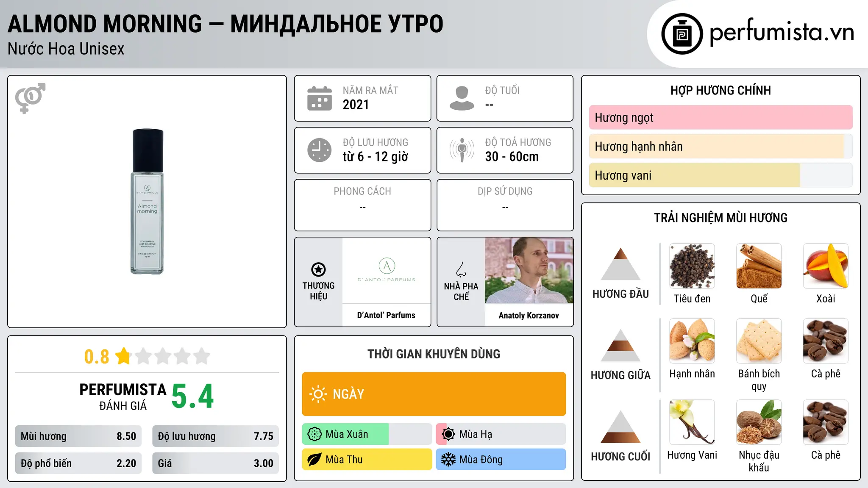Screen dimensions: 868x488
Task: Click the Thời Gian Khuyên Dùng heading
Action: pos(434,354)
